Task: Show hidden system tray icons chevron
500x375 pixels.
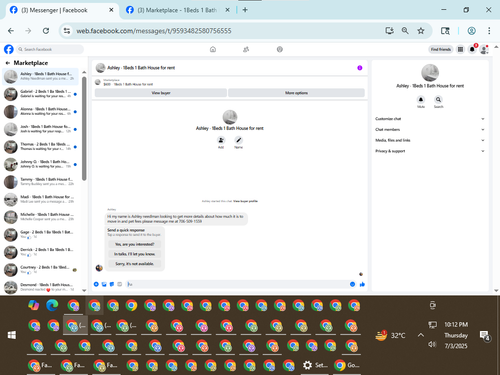Action: [421, 335]
